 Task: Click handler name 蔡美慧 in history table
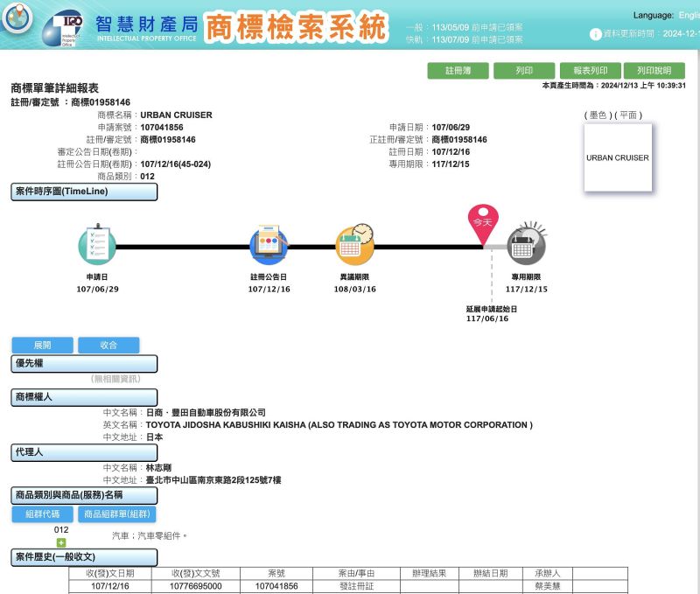click(548, 586)
